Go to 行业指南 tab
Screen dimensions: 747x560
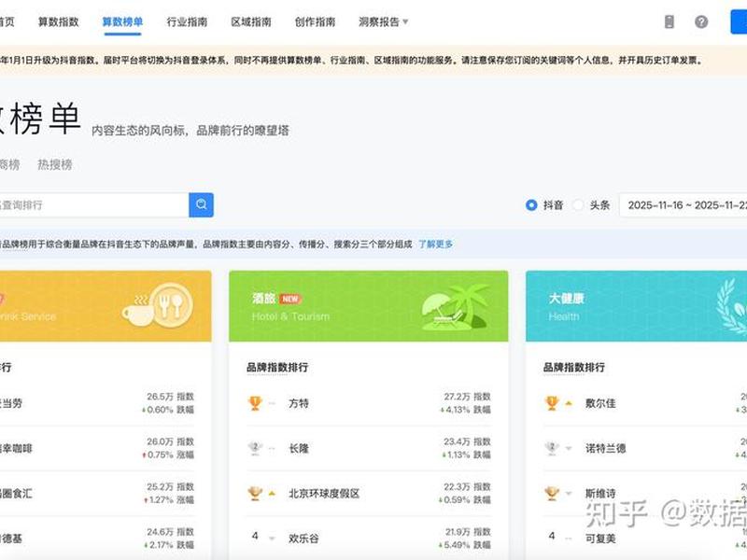[x=187, y=21]
